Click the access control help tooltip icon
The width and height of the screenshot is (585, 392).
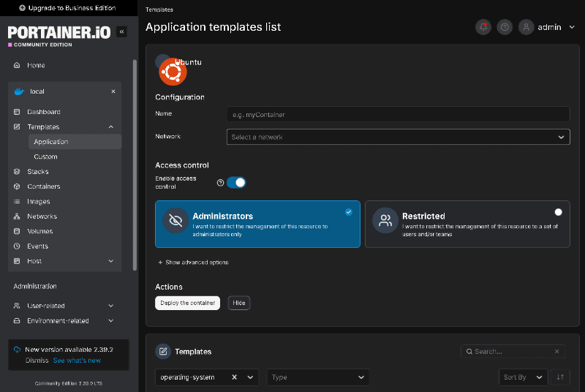coord(220,182)
